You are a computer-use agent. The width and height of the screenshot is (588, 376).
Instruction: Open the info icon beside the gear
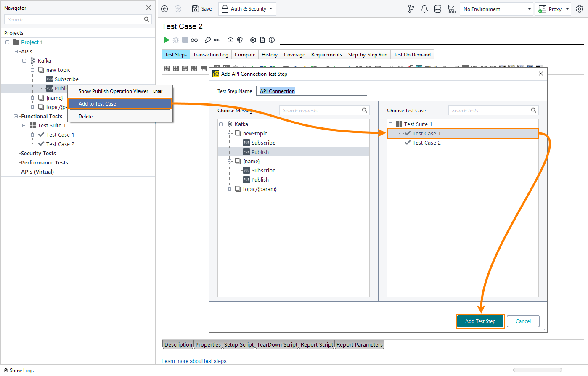pyautogui.click(x=271, y=40)
